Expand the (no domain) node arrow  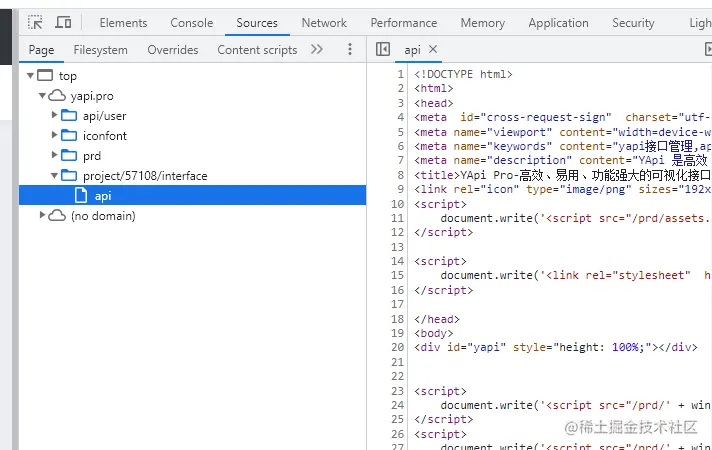42,215
